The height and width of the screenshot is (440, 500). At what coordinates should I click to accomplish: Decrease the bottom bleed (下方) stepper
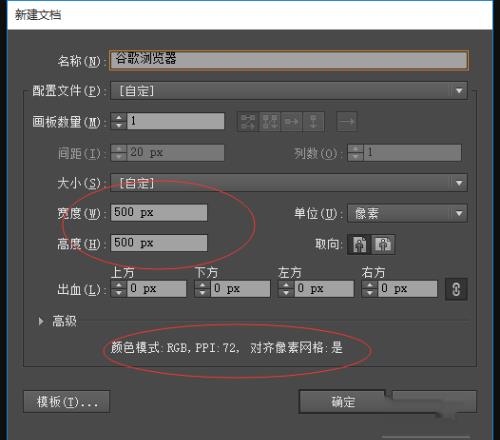point(202,293)
